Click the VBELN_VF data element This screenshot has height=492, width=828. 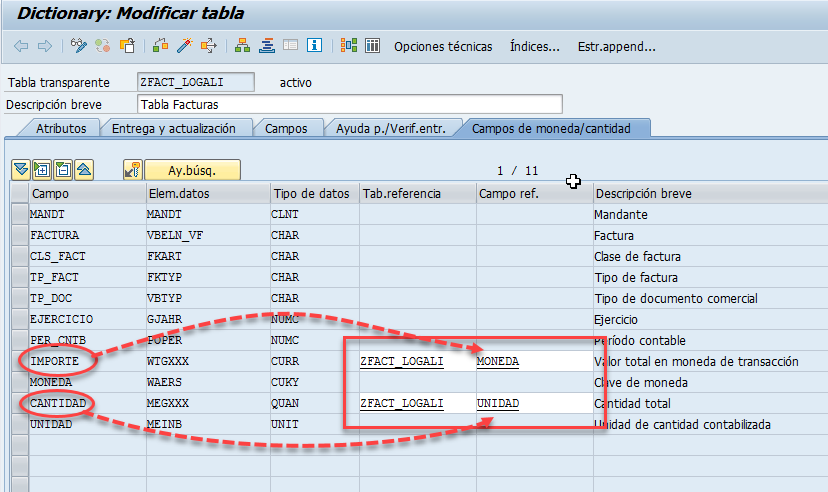175,235
